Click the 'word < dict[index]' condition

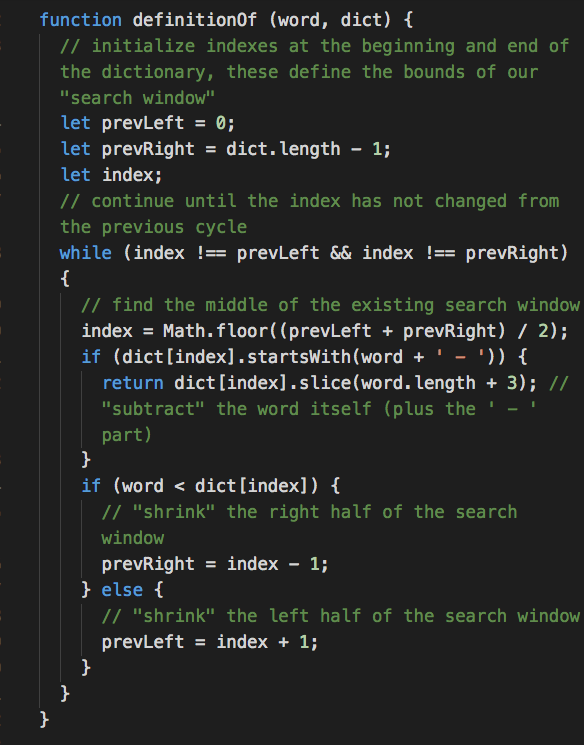[x=214, y=486]
